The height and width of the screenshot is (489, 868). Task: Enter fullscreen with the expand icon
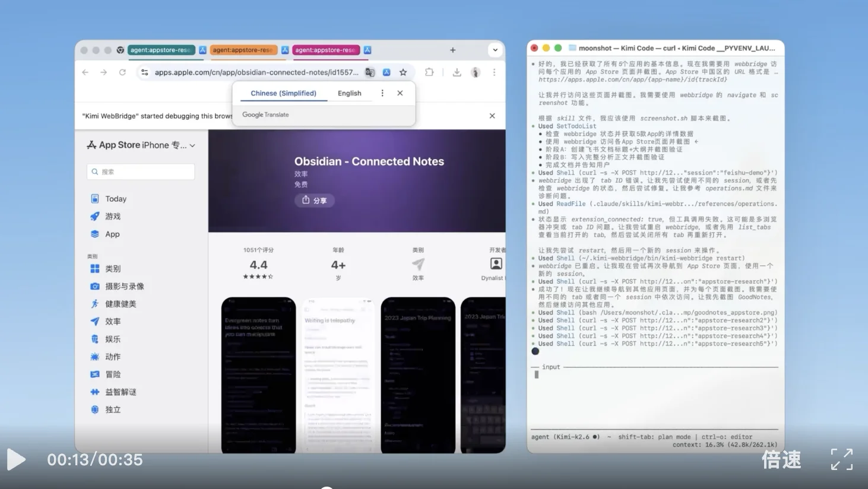[x=841, y=459]
